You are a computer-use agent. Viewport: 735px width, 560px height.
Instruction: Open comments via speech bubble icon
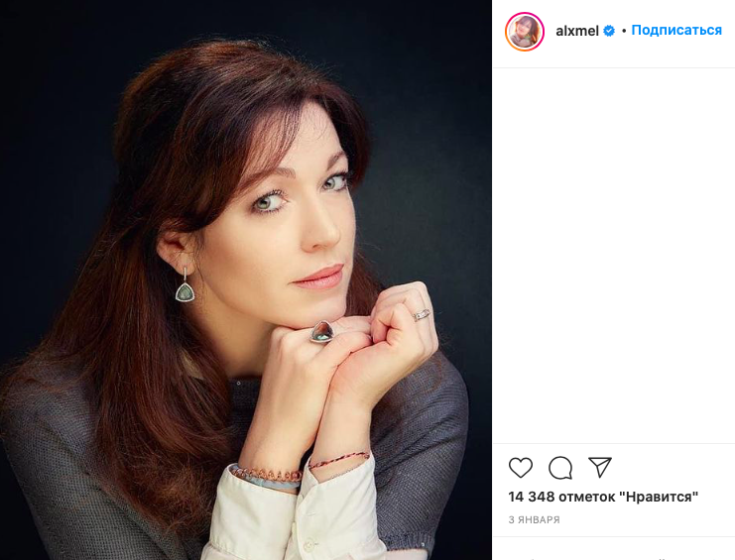click(560, 468)
